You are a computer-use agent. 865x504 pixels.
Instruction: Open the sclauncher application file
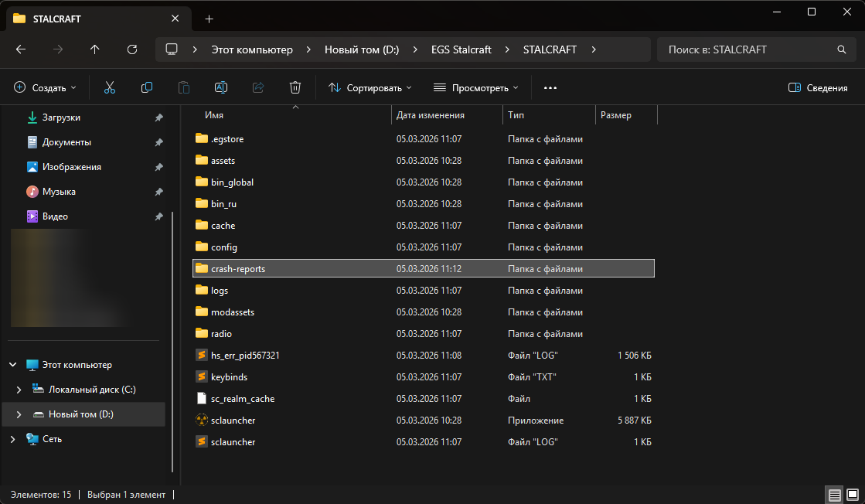[233, 421]
